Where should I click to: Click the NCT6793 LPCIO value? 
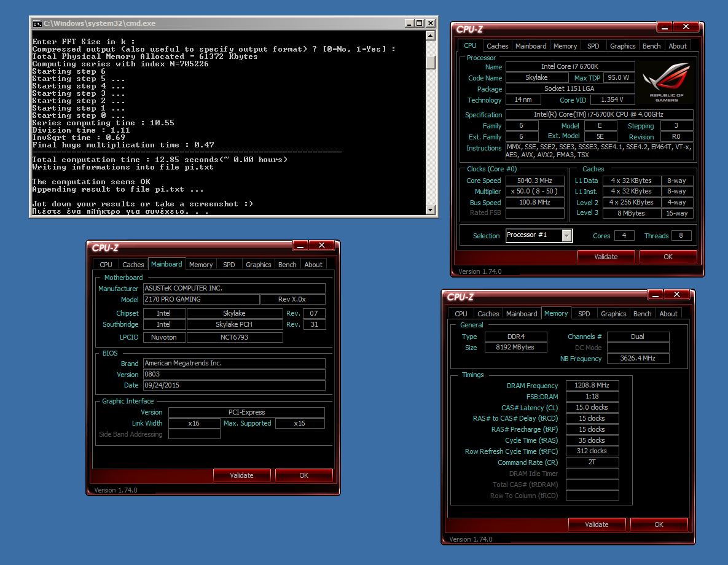235,338
